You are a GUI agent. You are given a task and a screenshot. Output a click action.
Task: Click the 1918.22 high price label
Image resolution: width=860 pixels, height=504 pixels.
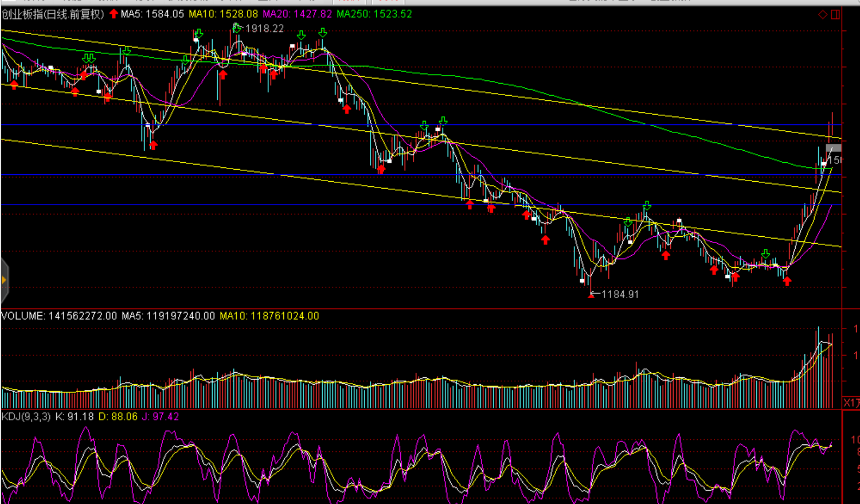pyautogui.click(x=264, y=29)
